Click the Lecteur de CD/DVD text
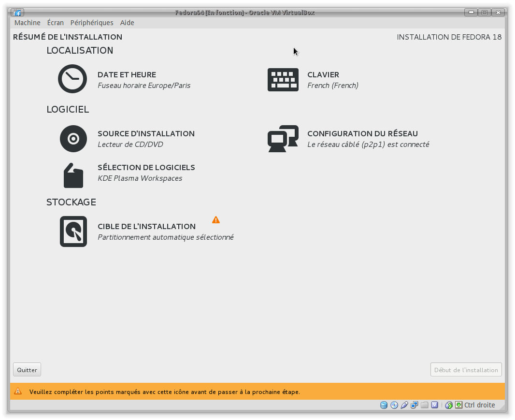This screenshot has width=515, height=420. pyautogui.click(x=130, y=145)
